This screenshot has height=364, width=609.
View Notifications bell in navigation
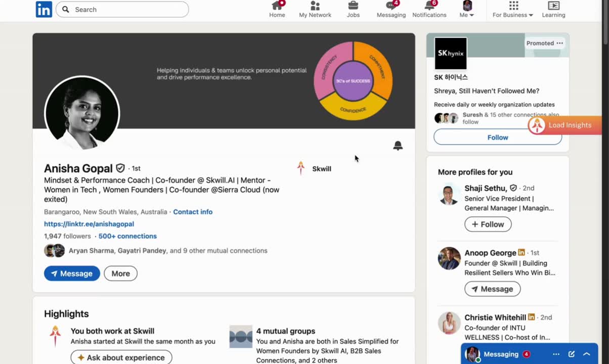[x=429, y=10]
